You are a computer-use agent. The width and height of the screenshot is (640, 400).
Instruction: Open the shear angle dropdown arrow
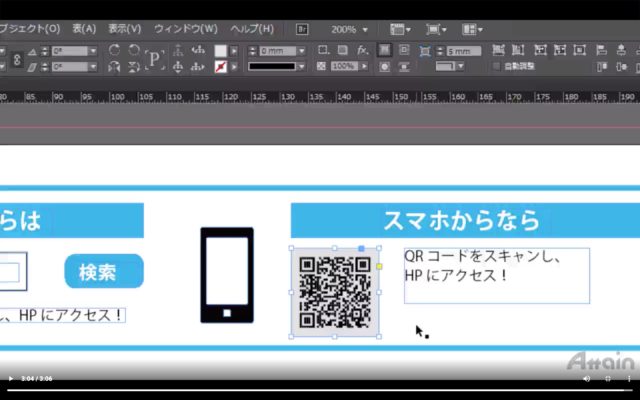93,67
